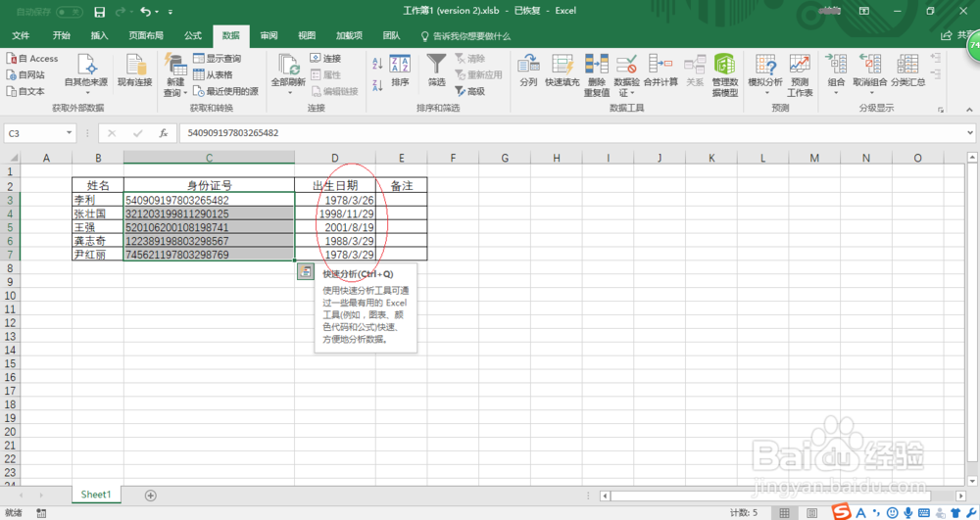
Task: Open the Name Box dropdown arrow
Action: coord(69,133)
